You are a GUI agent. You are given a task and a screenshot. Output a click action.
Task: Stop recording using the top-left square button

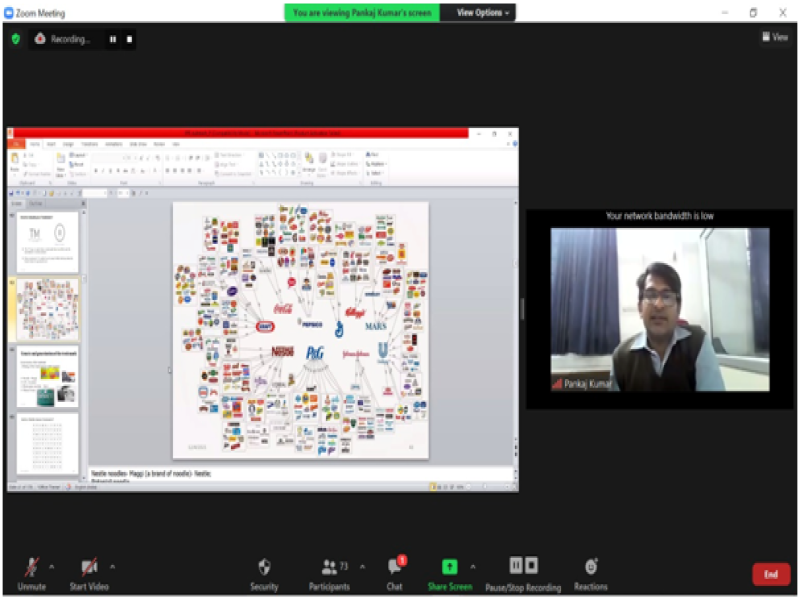tap(130, 39)
